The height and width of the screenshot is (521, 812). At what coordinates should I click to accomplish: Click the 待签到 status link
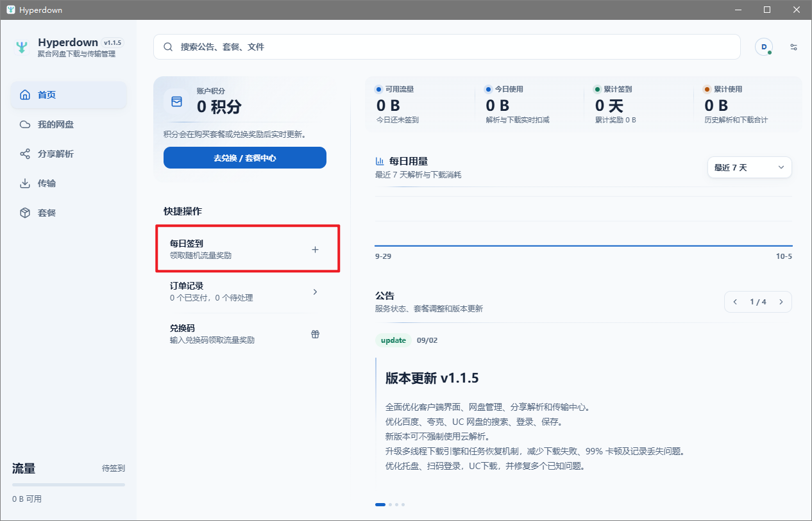114,468
